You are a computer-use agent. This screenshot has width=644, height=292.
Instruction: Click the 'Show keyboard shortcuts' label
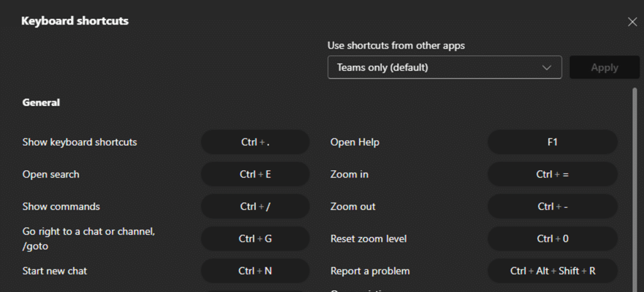(80, 143)
